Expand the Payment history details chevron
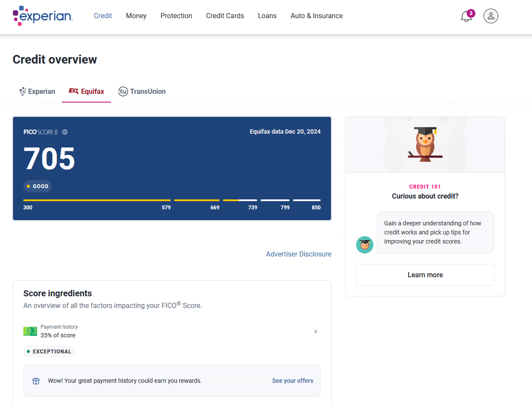The height and width of the screenshot is (404, 532). (315, 331)
